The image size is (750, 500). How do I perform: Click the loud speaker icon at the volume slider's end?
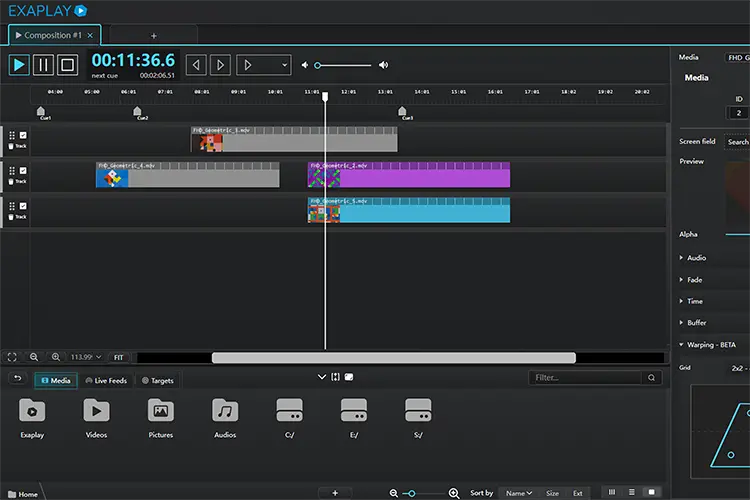pyautogui.click(x=383, y=65)
